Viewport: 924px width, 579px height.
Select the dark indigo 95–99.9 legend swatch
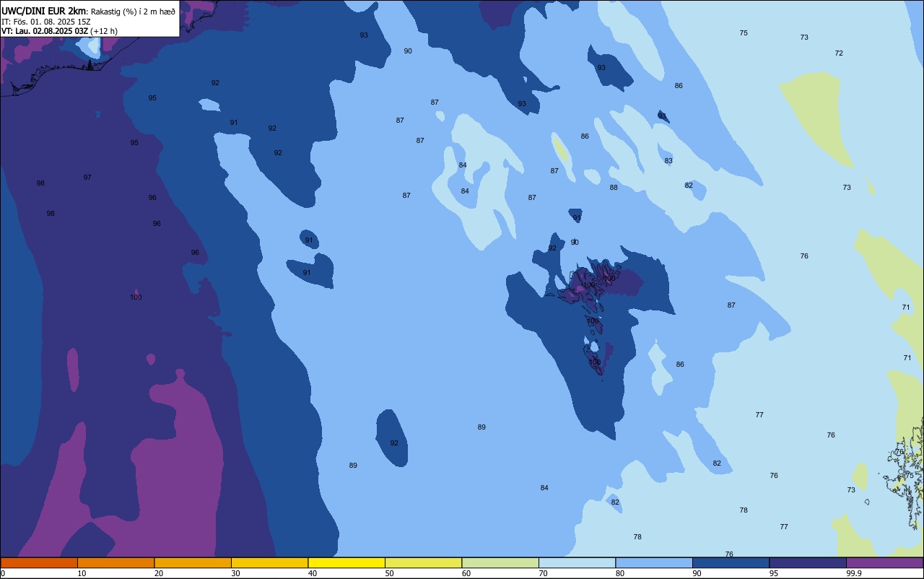[808, 562]
